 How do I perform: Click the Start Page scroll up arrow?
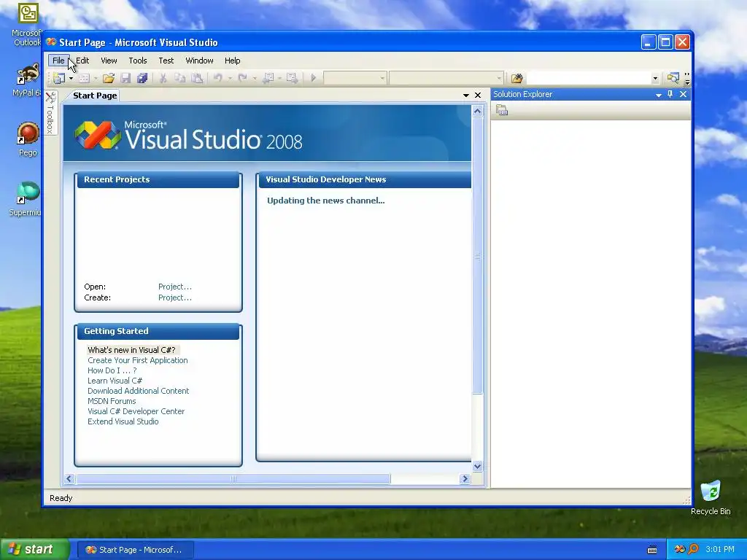click(x=477, y=112)
